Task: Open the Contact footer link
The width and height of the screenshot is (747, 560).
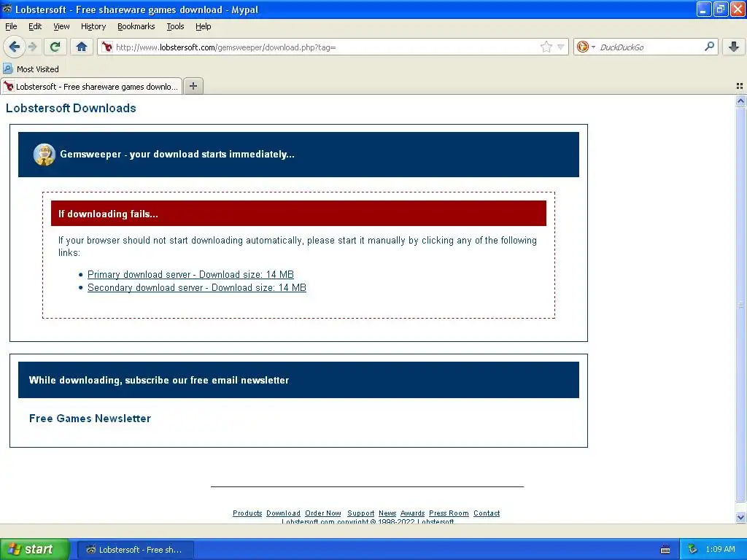Action: (487, 513)
